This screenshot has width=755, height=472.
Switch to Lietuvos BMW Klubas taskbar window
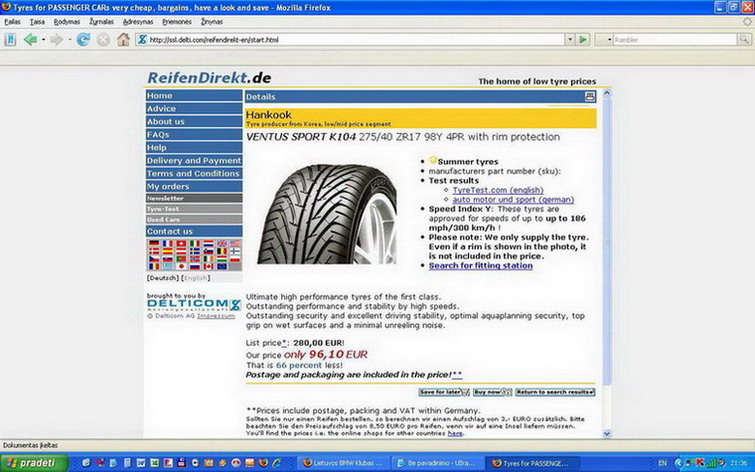click(343, 463)
